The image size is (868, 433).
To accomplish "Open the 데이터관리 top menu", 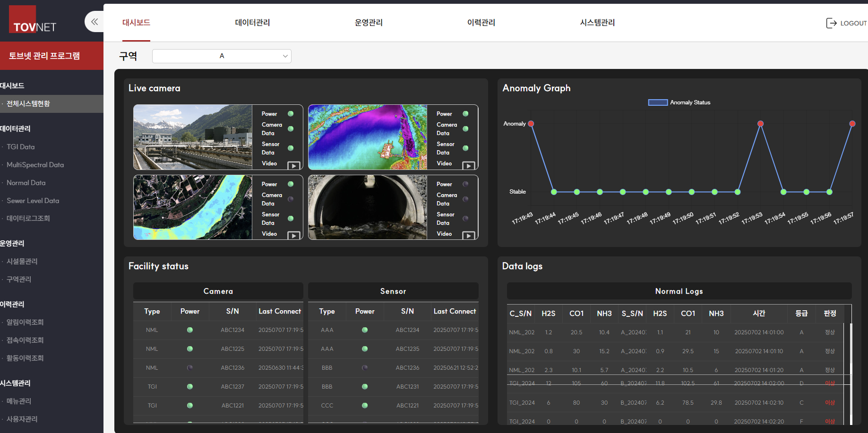I will (x=252, y=23).
